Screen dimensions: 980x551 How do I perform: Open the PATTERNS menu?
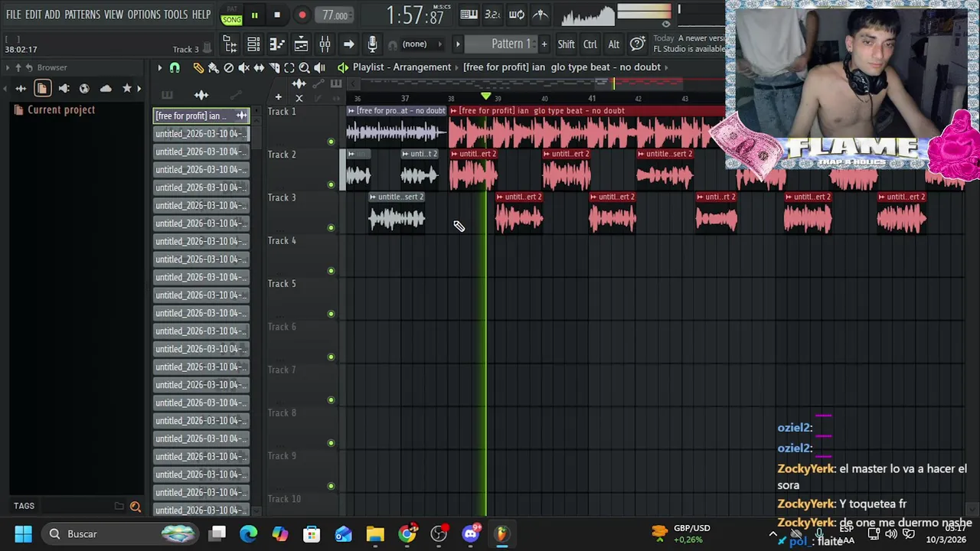tap(82, 15)
